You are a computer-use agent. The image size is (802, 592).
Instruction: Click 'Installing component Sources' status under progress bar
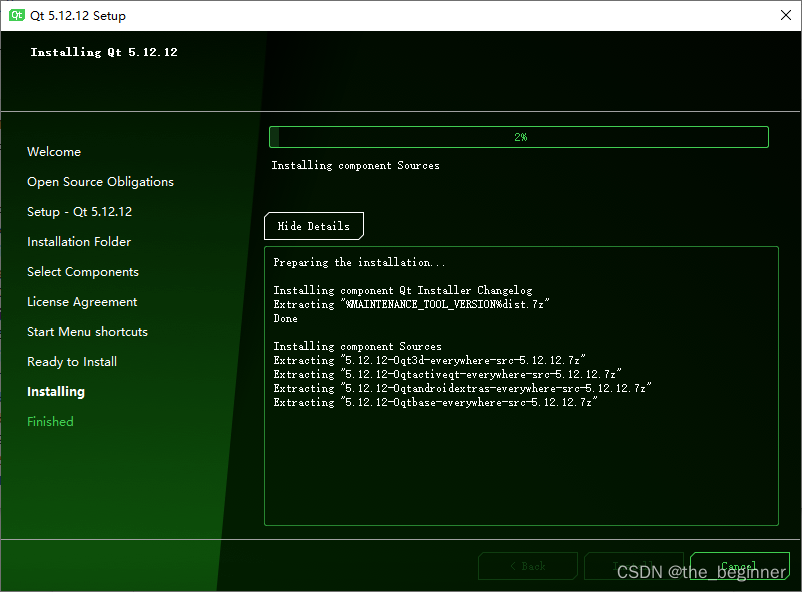click(x=355, y=165)
